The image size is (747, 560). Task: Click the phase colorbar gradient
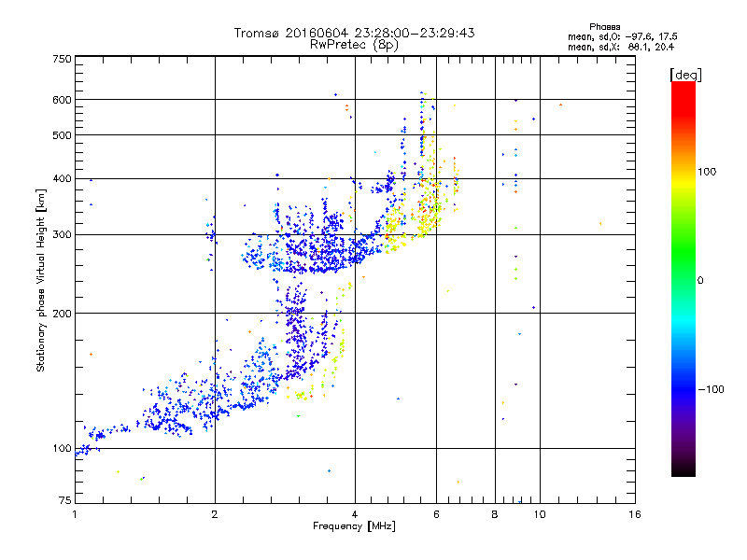point(684,278)
